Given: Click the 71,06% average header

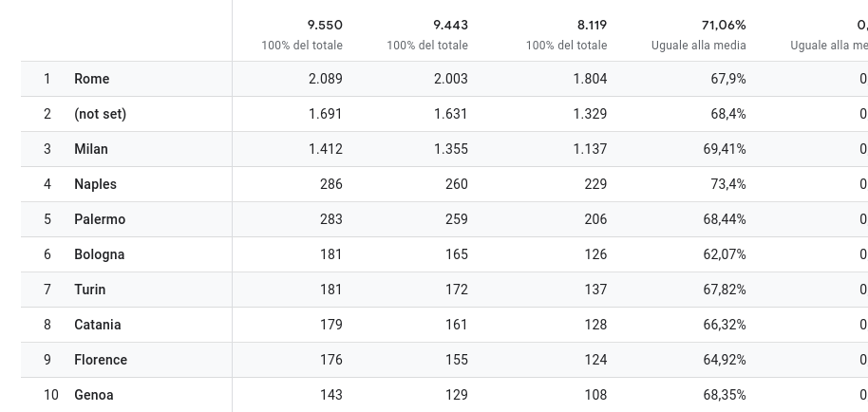Looking at the screenshot, I should (724, 25).
